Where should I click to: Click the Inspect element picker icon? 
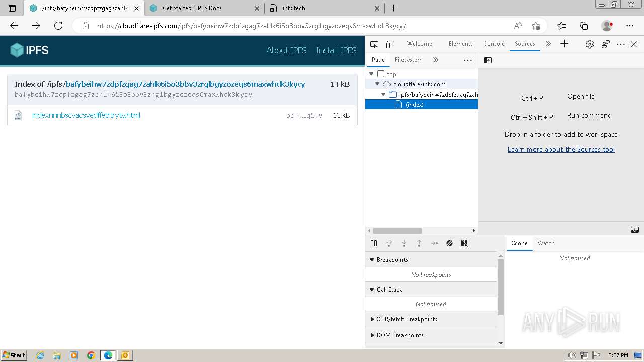click(x=374, y=44)
